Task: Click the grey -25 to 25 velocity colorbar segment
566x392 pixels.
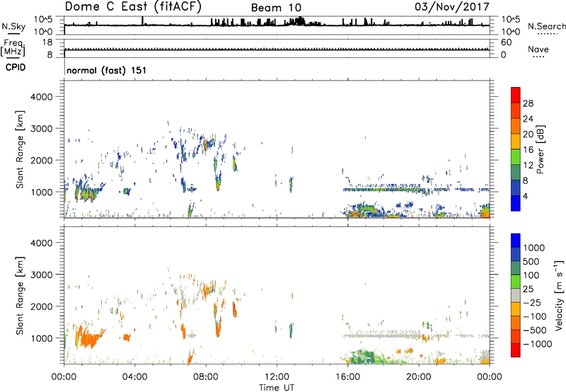Action: click(516, 296)
